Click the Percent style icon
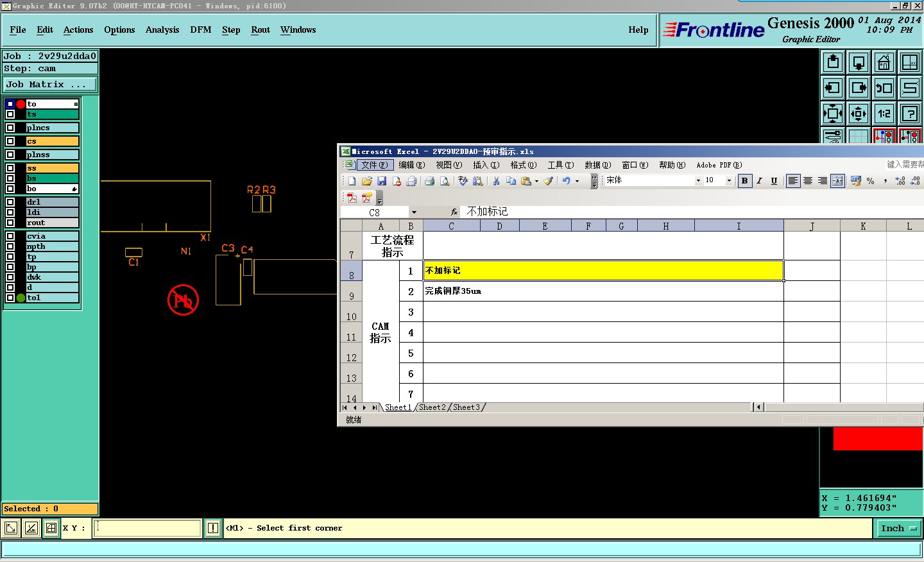Screen dimensions: 924x562 coord(870,181)
